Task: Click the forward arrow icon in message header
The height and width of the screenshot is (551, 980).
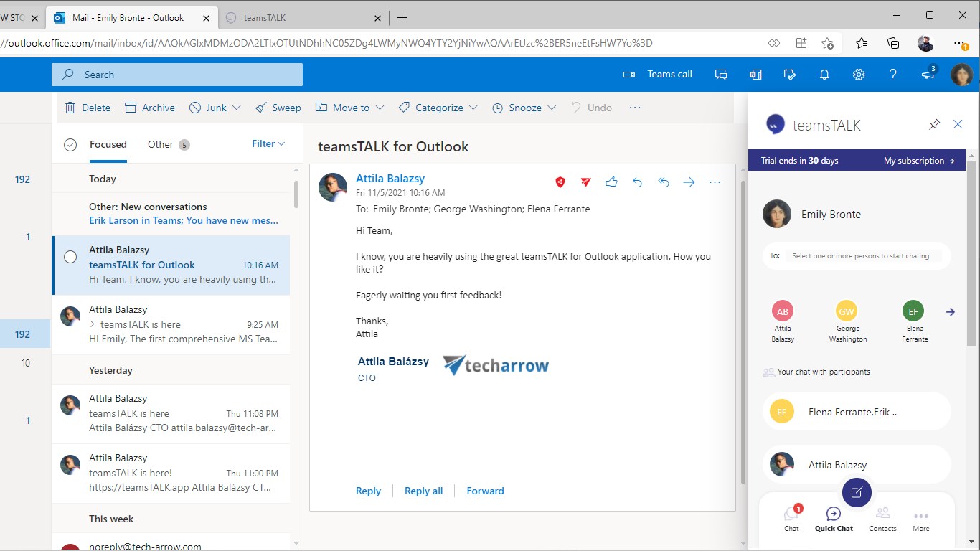Action: click(x=689, y=182)
